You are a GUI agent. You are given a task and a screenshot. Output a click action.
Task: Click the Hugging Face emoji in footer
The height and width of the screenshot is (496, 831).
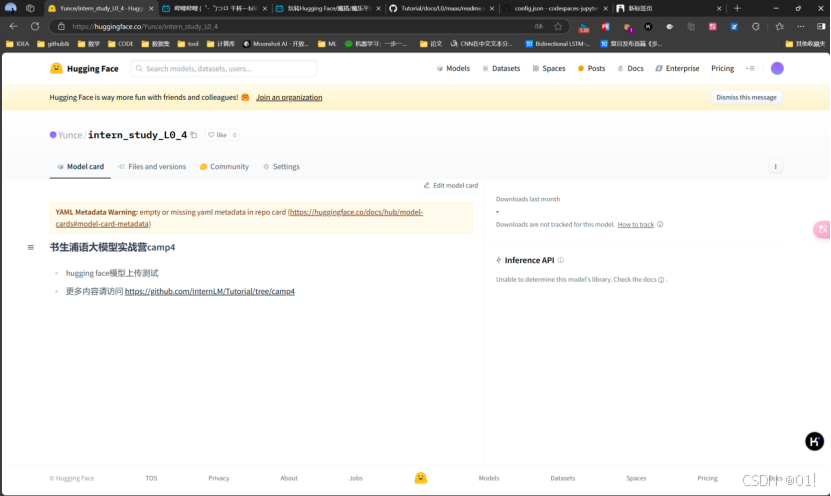[420, 478]
